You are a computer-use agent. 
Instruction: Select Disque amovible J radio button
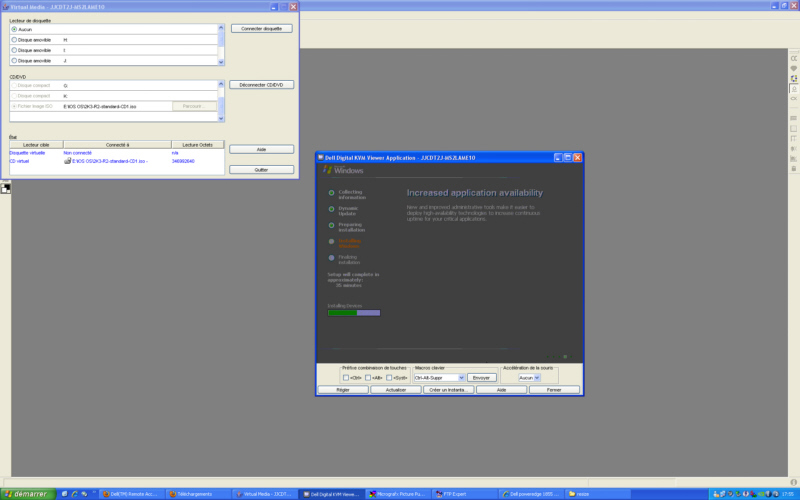coord(14,61)
